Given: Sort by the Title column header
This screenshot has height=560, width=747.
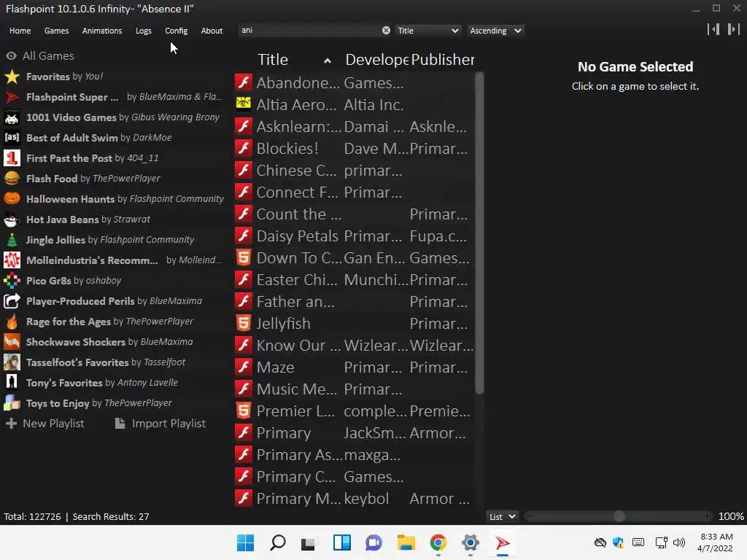Looking at the screenshot, I should coord(273,60).
